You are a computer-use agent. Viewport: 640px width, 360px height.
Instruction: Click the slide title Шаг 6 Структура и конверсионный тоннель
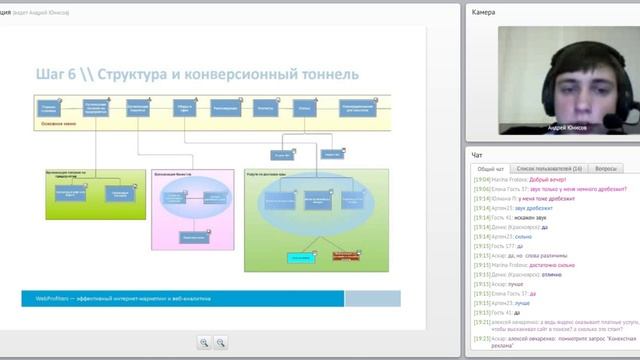(x=197, y=74)
